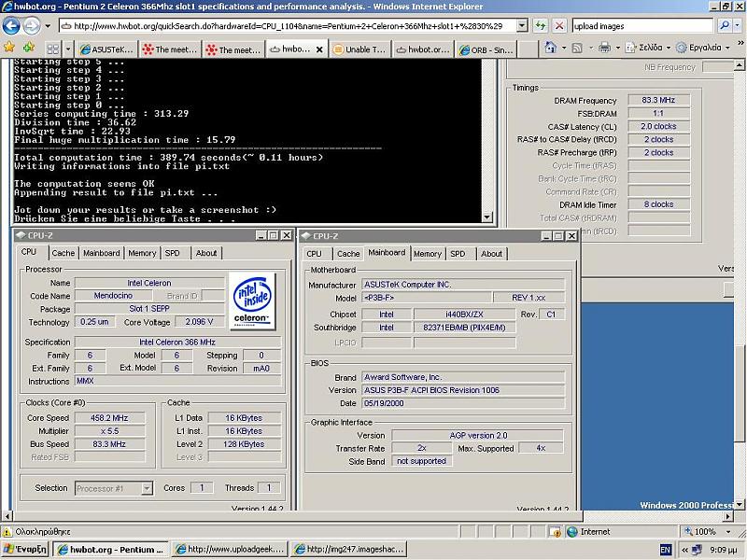This screenshot has height=560, width=747.
Task: Open Memory tab in left CPU-Z
Action: (x=142, y=253)
